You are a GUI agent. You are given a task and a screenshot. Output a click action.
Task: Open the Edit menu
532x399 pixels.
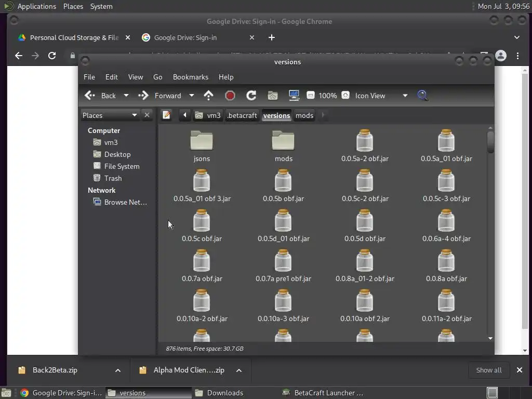click(111, 77)
